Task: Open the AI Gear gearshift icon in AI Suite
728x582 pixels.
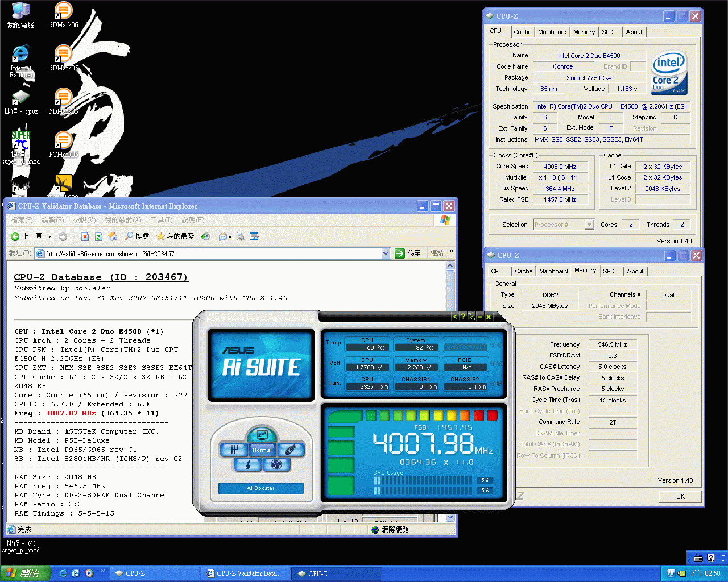Action: pos(234,450)
